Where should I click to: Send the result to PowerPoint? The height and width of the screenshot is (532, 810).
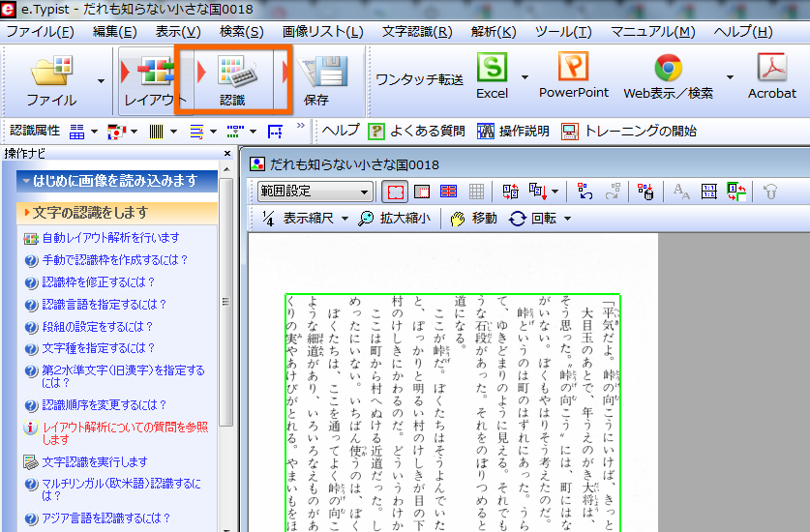coord(573,75)
